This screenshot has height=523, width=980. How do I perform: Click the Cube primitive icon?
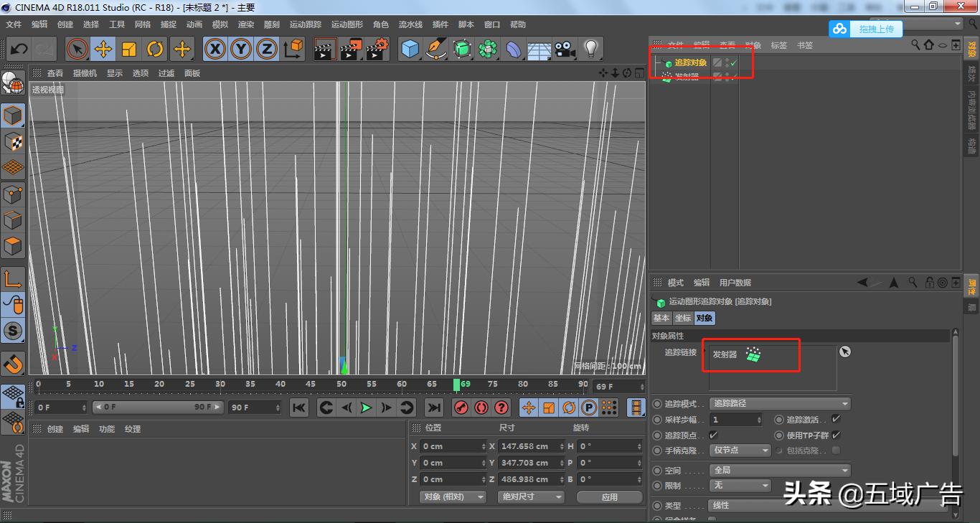pyautogui.click(x=411, y=49)
